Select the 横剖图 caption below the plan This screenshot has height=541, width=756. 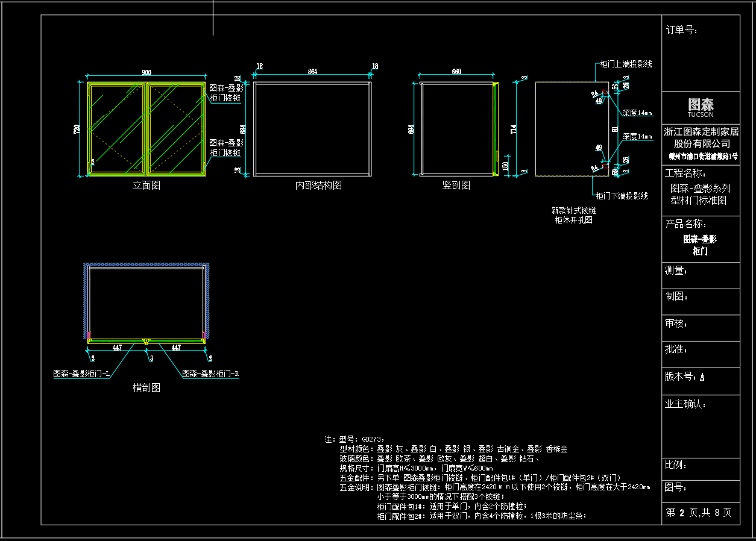click(x=146, y=388)
